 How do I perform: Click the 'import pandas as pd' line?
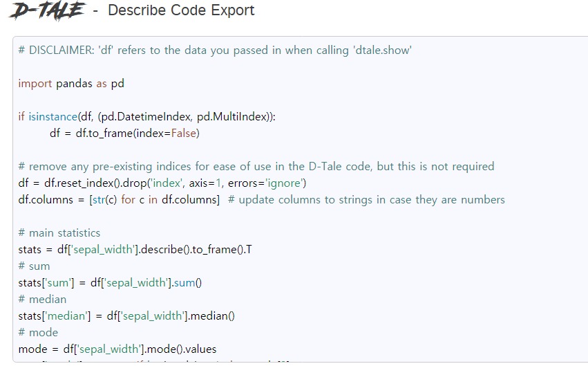[71, 83]
